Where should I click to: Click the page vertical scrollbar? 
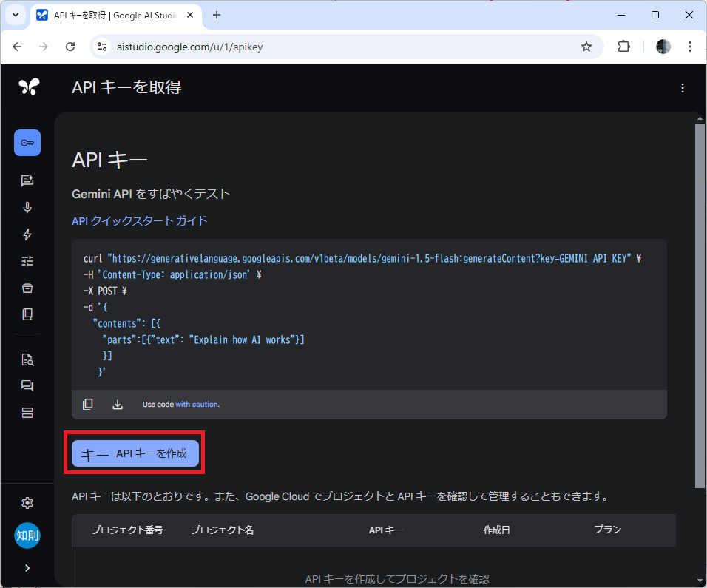pos(700,305)
